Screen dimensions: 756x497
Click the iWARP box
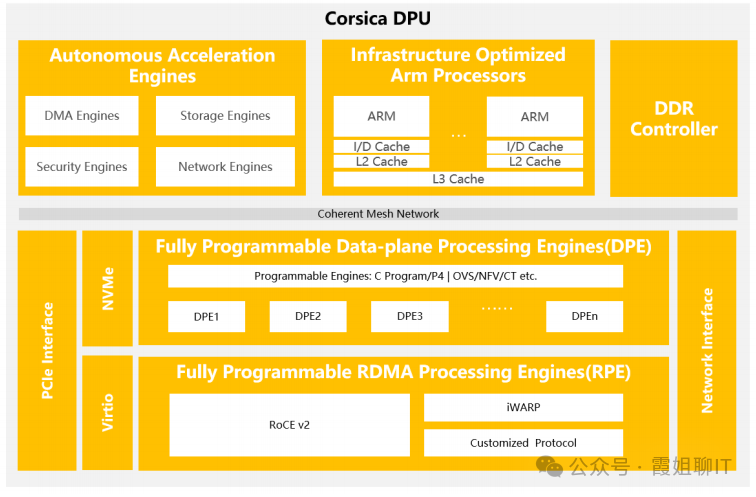point(524,407)
